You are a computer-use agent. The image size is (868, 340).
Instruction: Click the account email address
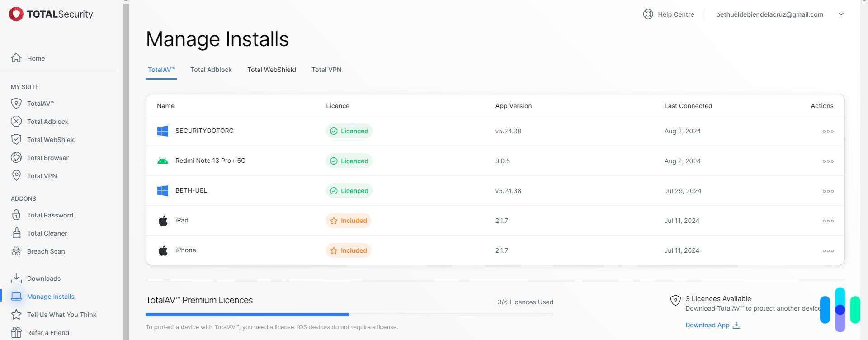(x=769, y=14)
